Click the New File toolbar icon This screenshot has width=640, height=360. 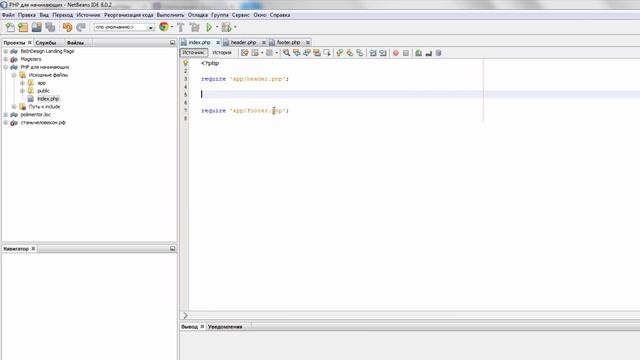[10, 27]
